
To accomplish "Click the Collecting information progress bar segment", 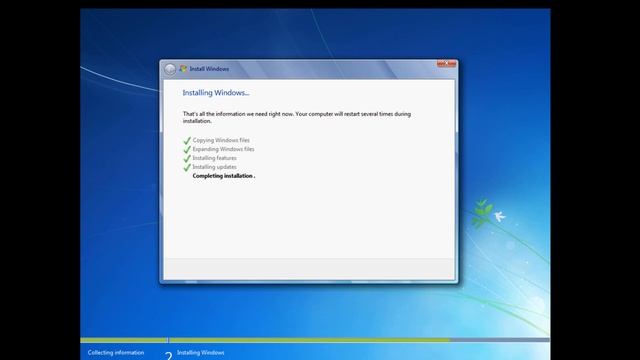I will tap(124, 340).
